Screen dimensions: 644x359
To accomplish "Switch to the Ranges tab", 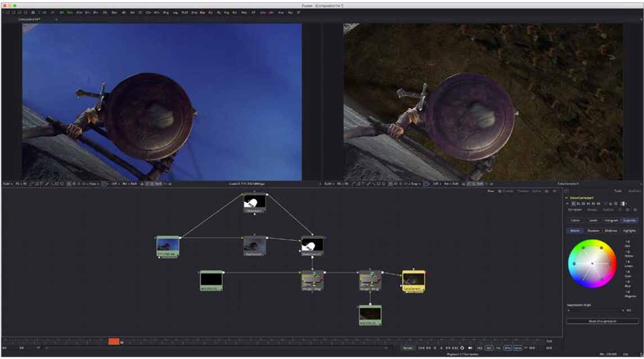I will point(592,210).
